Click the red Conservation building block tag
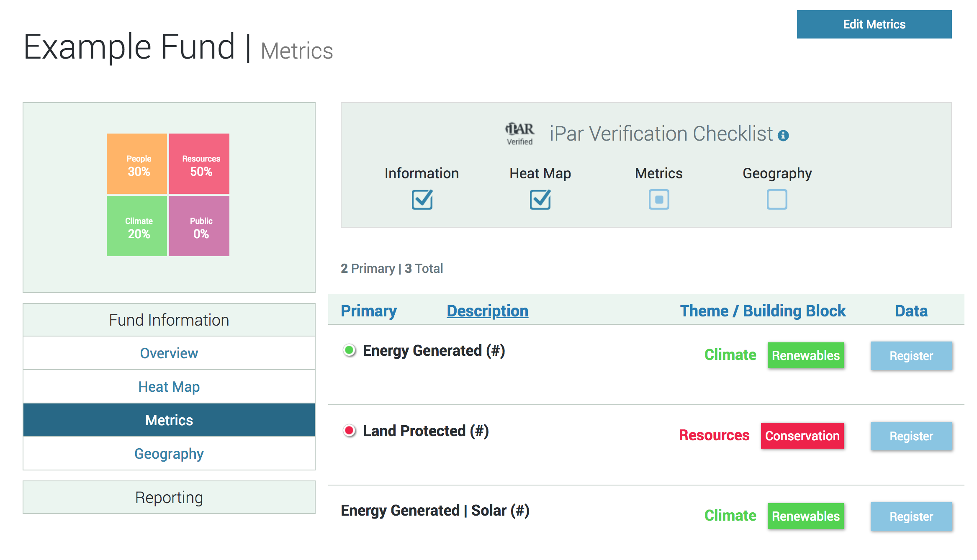 tap(802, 436)
